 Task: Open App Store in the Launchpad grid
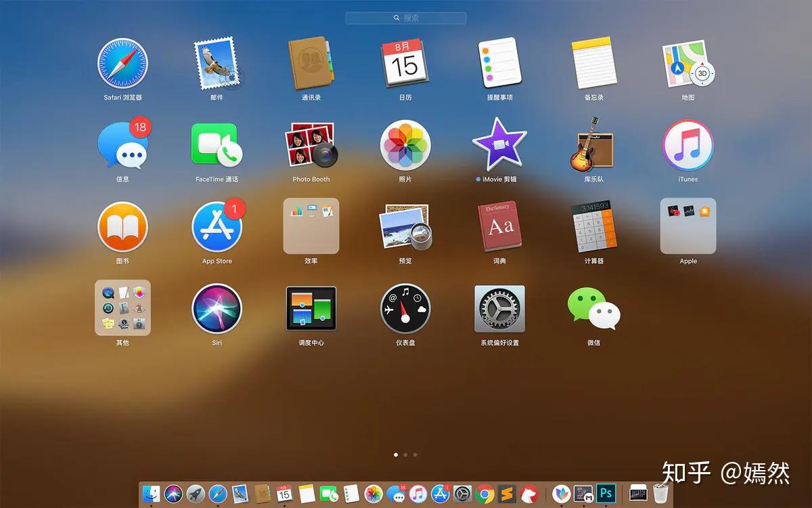click(x=217, y=227)
